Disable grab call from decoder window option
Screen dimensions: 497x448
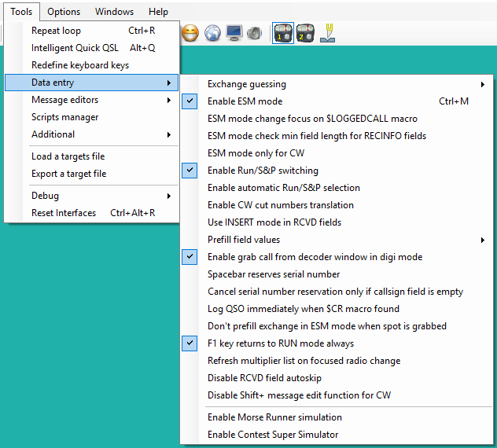coord(337,257)
